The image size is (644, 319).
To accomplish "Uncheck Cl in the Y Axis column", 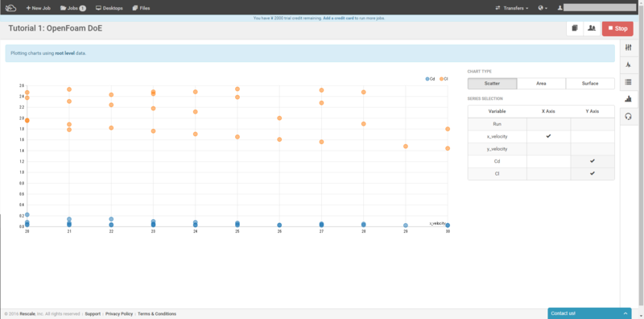I will pyautogui.click(x=592, y=173).
